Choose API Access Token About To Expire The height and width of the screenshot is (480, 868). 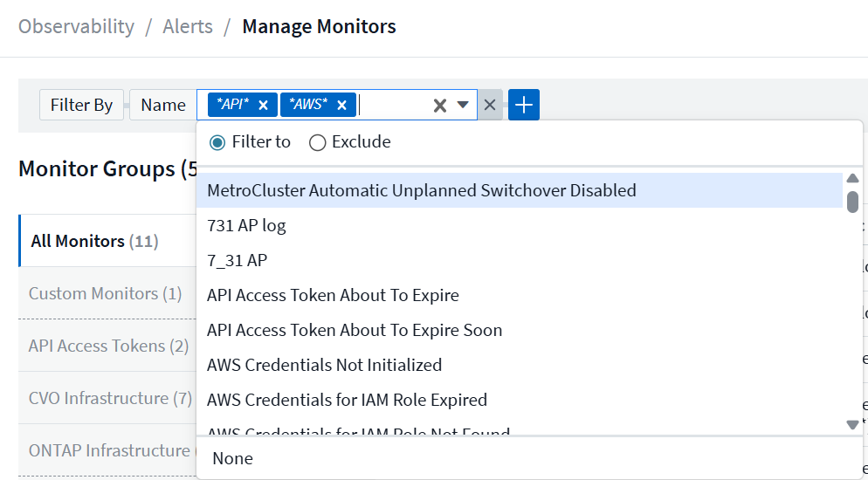333,295
